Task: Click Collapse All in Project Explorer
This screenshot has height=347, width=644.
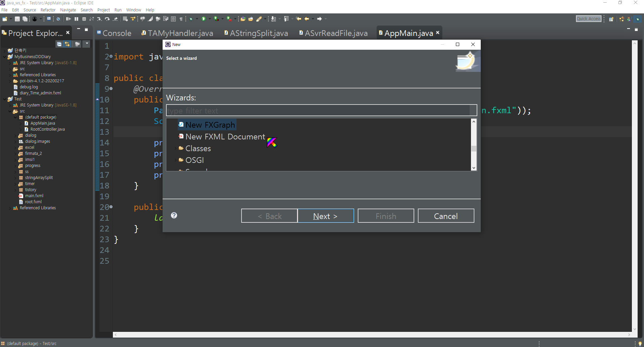Action: click(59, 44)
